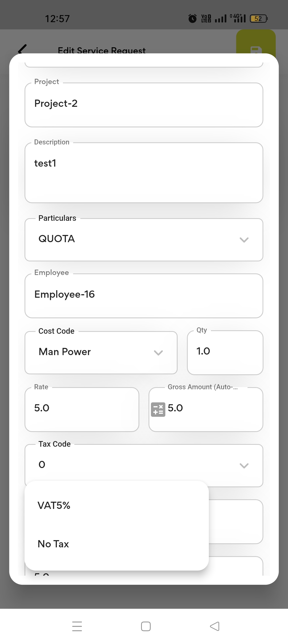Choose No Tax from list
The width and height of the screenshot is (288, 644).
click(x=53, y=544)
